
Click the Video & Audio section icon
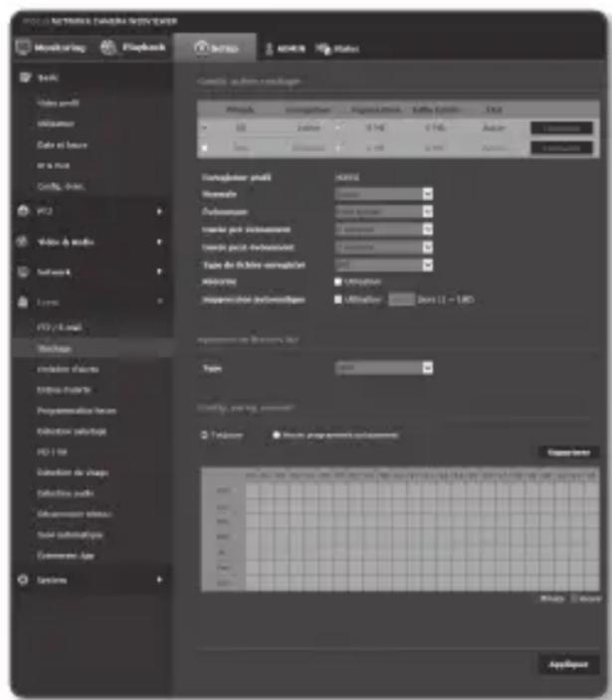[x=22, y=242]
